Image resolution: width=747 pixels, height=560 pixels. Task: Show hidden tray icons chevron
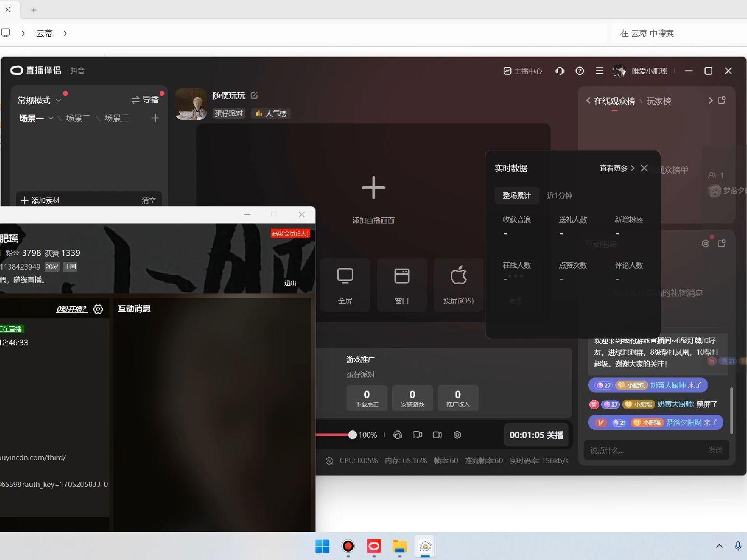(719, 546)
